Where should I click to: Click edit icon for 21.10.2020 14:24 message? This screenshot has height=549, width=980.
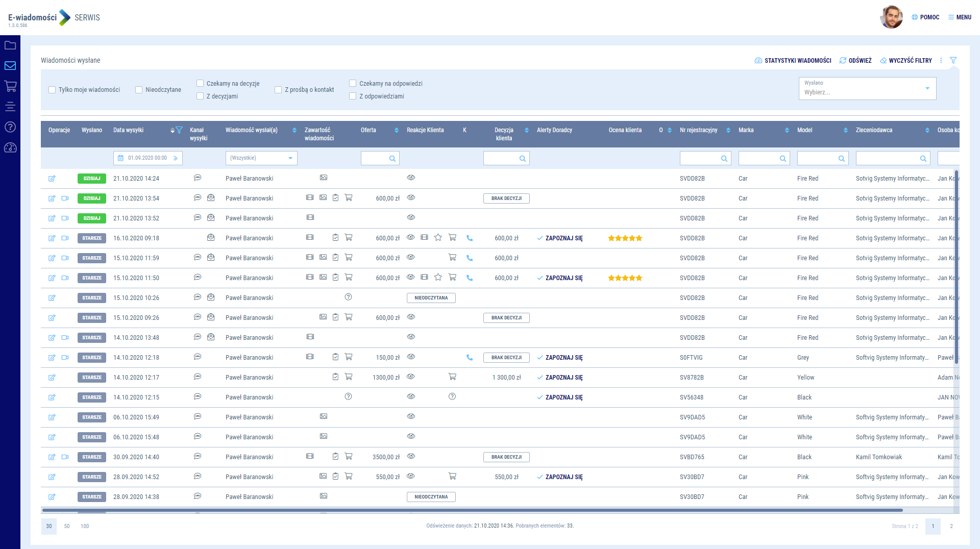pos(52,179)
